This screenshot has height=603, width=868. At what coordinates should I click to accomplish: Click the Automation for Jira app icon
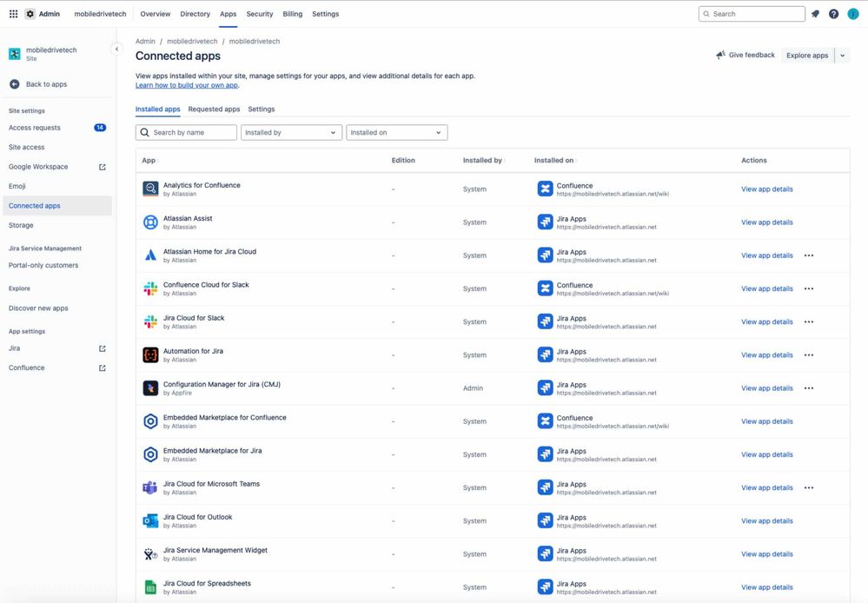150,355
